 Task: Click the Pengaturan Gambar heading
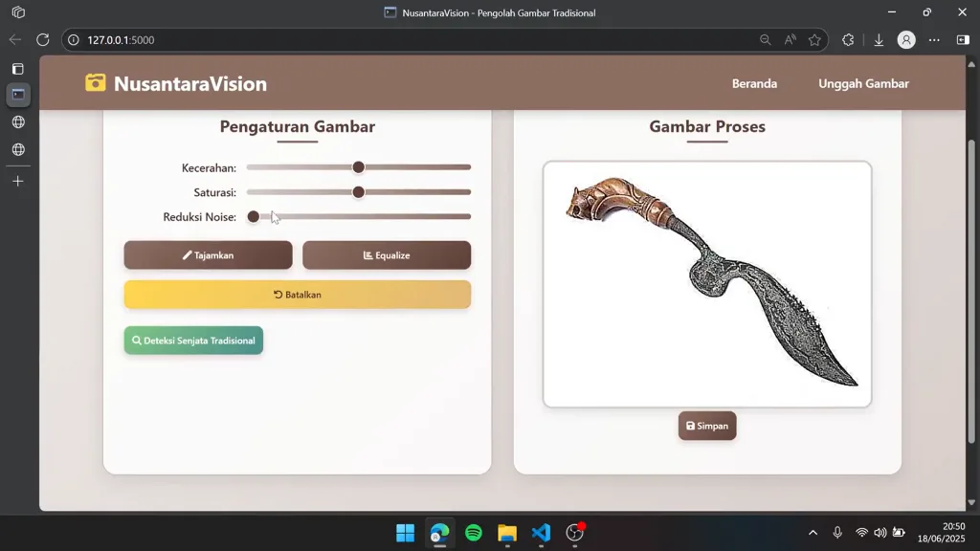pos(298,126)
